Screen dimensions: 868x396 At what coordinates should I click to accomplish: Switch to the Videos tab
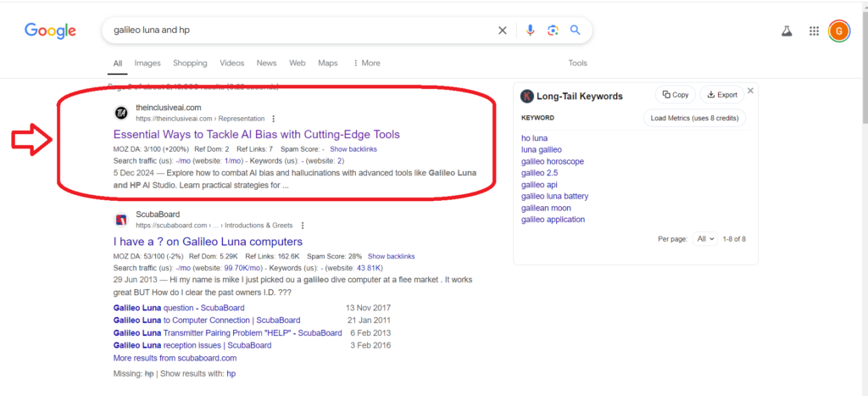point(232,63)
